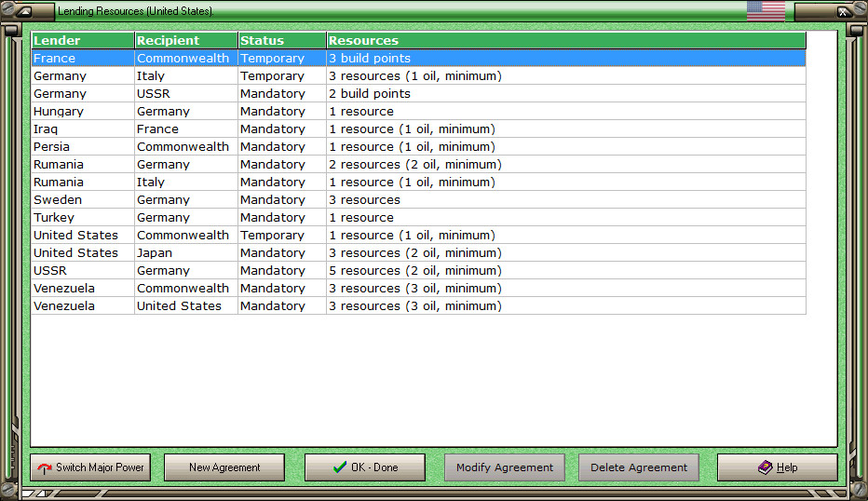The width and height of the screenshot is (868, 501).
Task: Select Venezuela to Commonwealth row
Action: (x=418, y=289)
